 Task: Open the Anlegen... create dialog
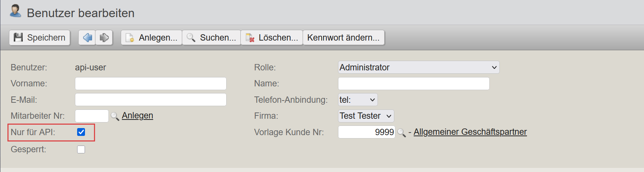click(x=152, y=38)
